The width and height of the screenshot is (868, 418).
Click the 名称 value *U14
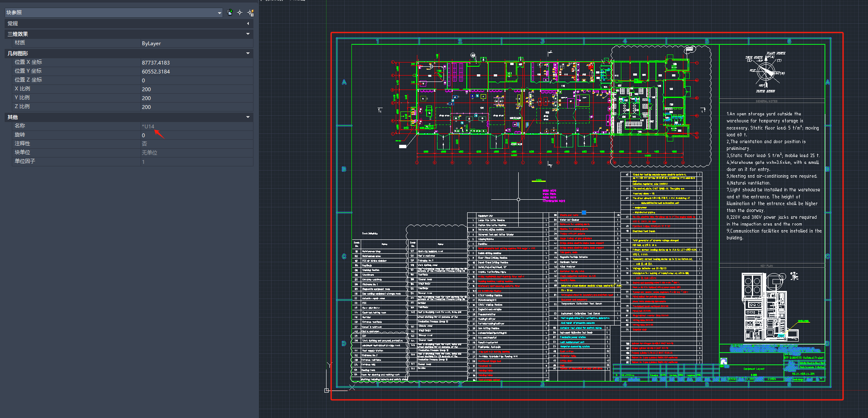197,126
